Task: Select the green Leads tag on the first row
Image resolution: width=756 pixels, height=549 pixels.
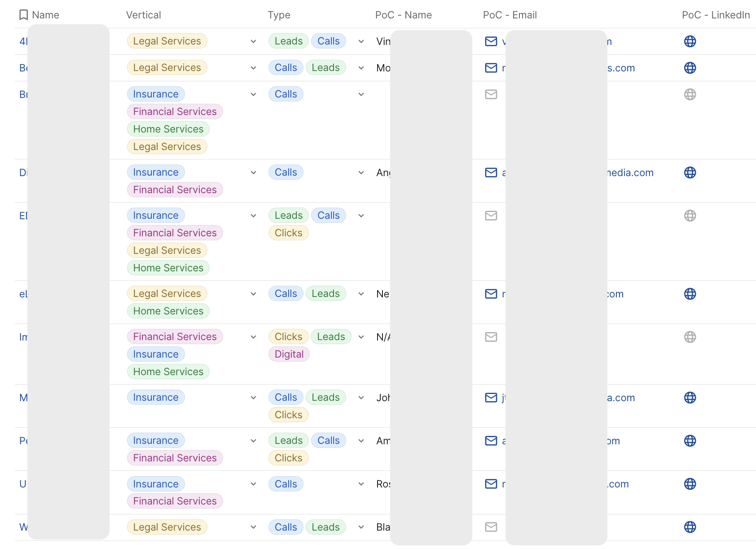Action: click(x=288, y=41)
